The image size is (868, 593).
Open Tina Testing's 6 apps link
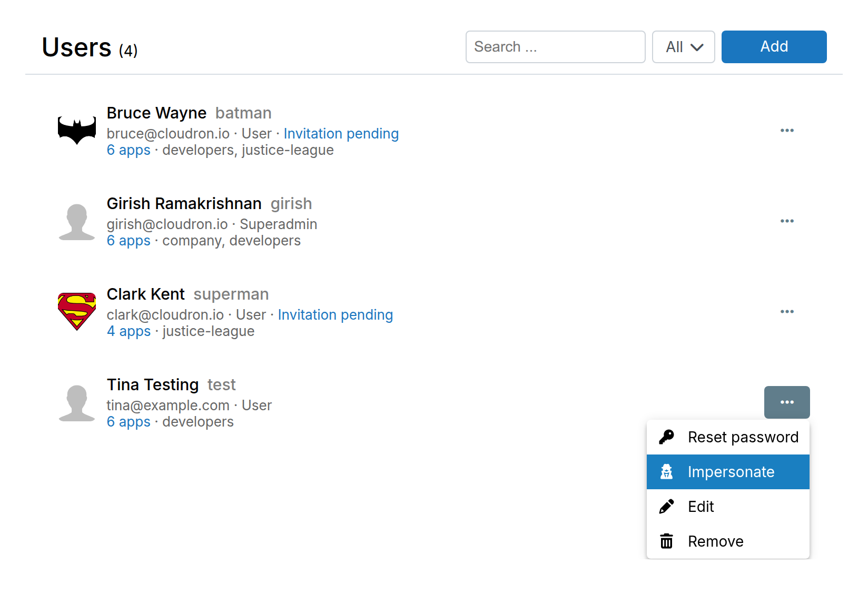129,422
